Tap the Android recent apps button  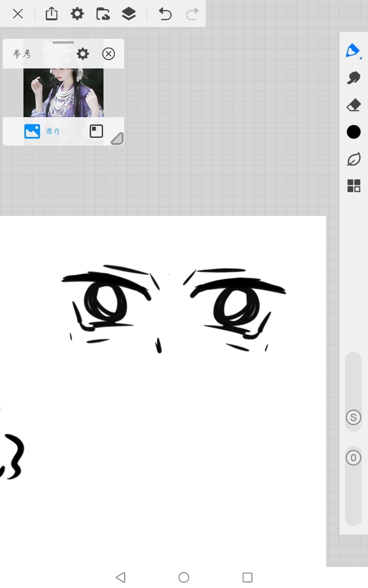tap(247, 577)
